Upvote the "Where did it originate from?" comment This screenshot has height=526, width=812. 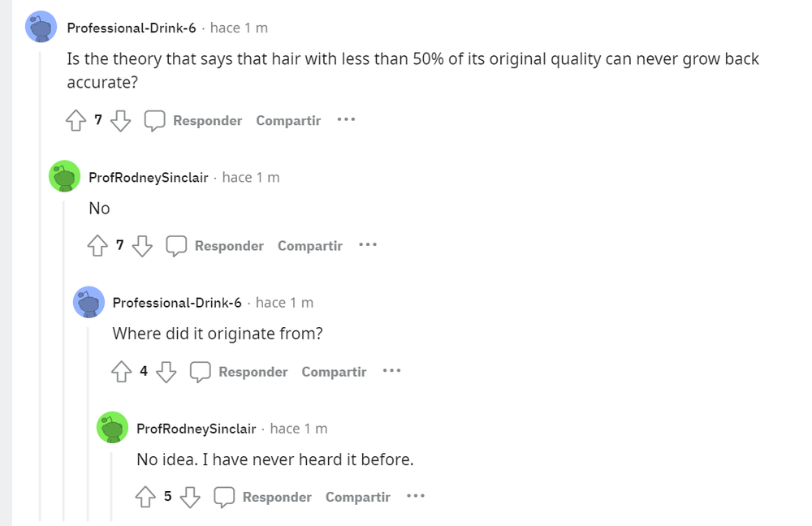tap(120, 371)
